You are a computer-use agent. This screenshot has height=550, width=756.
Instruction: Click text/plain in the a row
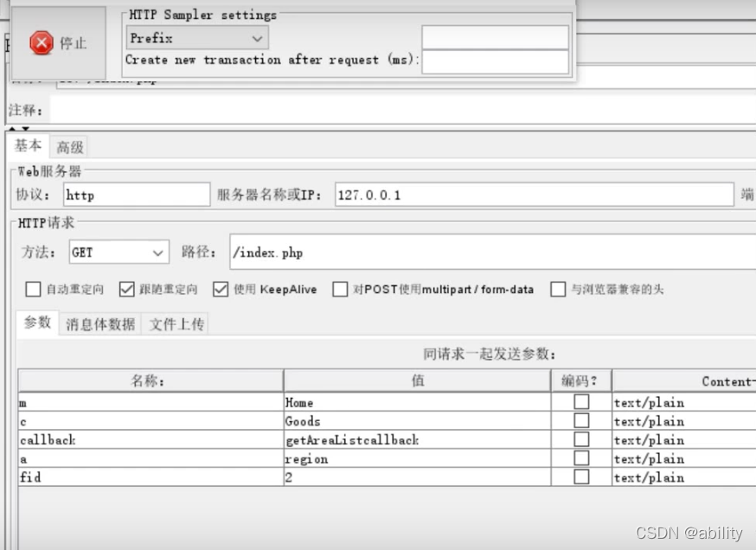click(x=649, y=459)
